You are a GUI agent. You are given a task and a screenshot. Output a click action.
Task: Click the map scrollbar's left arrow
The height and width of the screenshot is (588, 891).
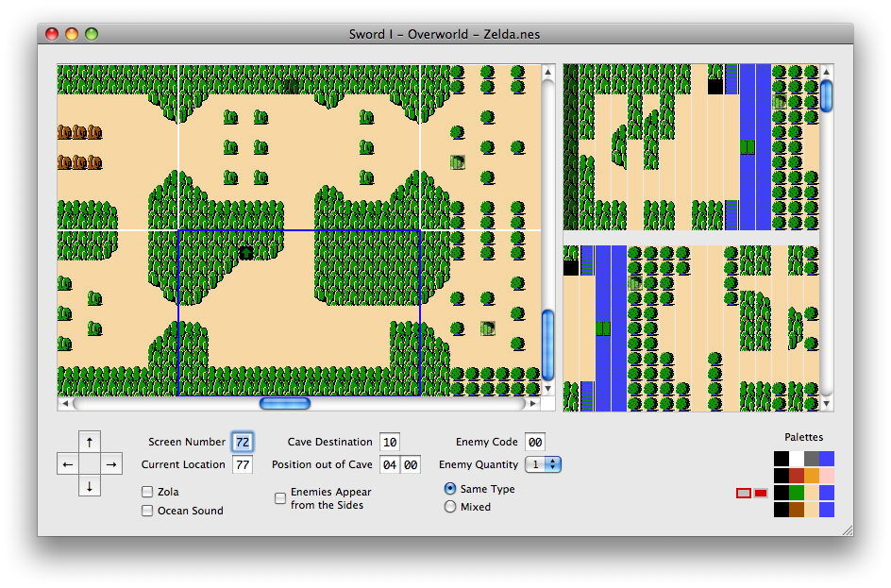[x=65, y=403]
